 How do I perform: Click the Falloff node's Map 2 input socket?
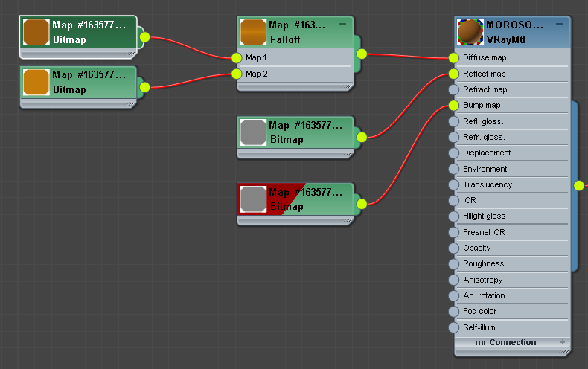point(237,74)
